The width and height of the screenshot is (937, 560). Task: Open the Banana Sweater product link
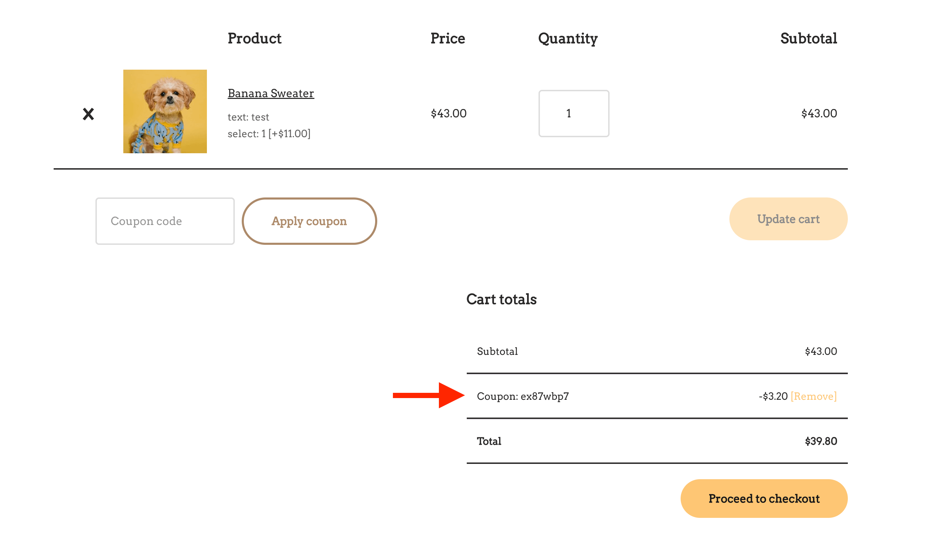pos(271,93)
